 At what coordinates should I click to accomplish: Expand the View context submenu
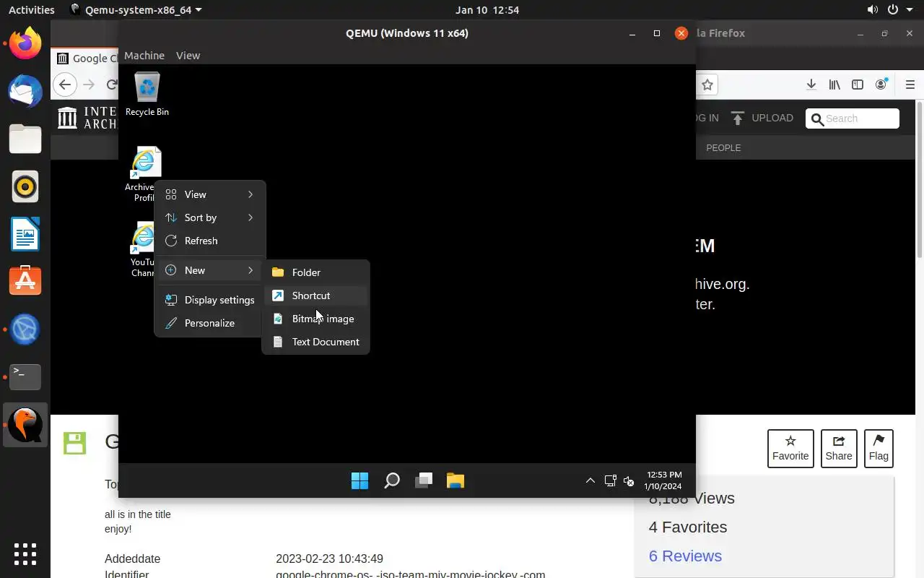click(210, 194)
